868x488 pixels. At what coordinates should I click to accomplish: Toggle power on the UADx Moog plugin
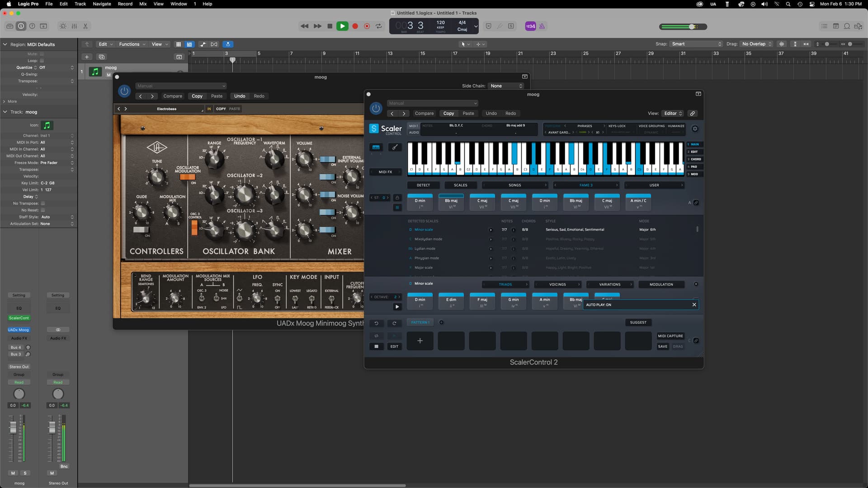click(124, 91)
